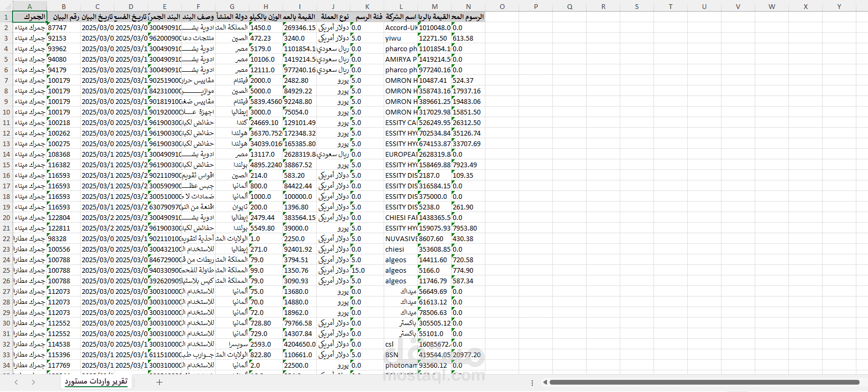Select fees cell 17937.16
Viewport: 868px width, 392px height.
pyautogui.click(x=469, y=91)
